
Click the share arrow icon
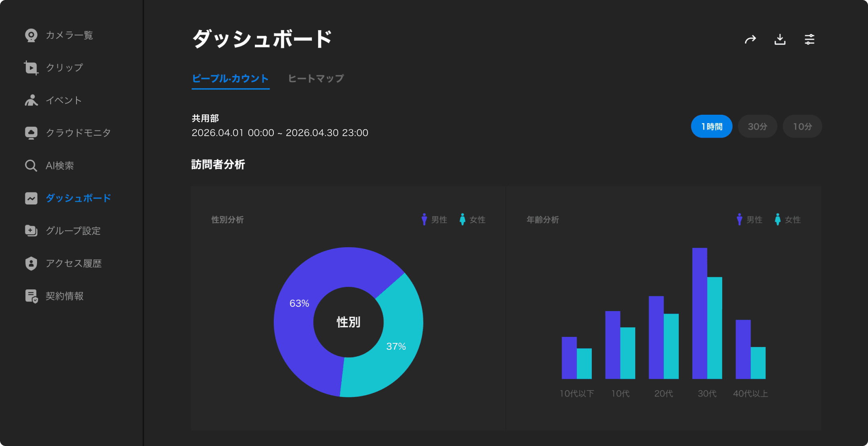(750, 39)
